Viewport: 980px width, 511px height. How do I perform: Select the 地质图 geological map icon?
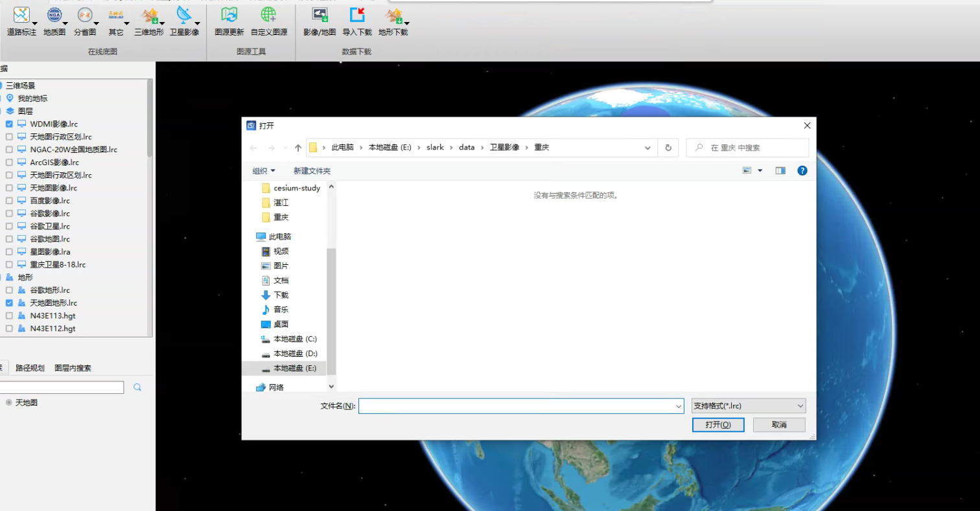[x=54, y=15]
